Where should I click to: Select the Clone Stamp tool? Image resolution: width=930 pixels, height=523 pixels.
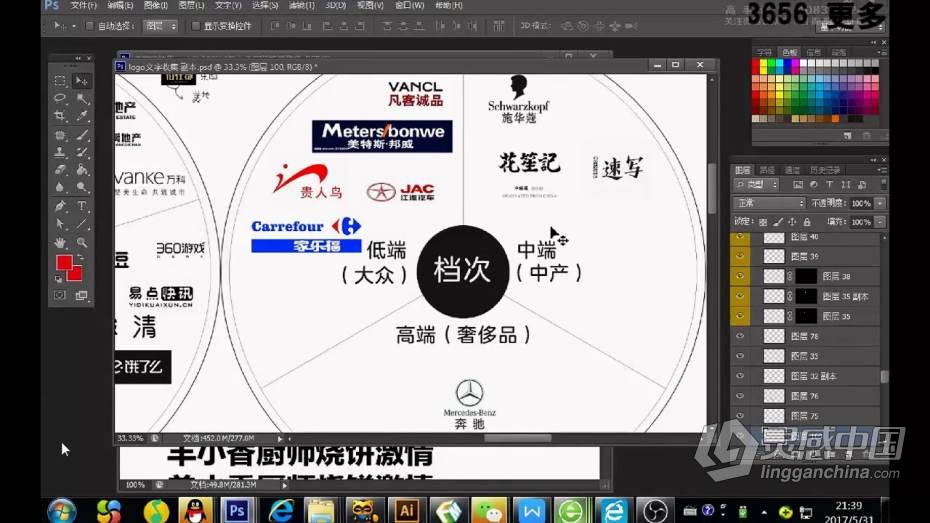point(60,152)
